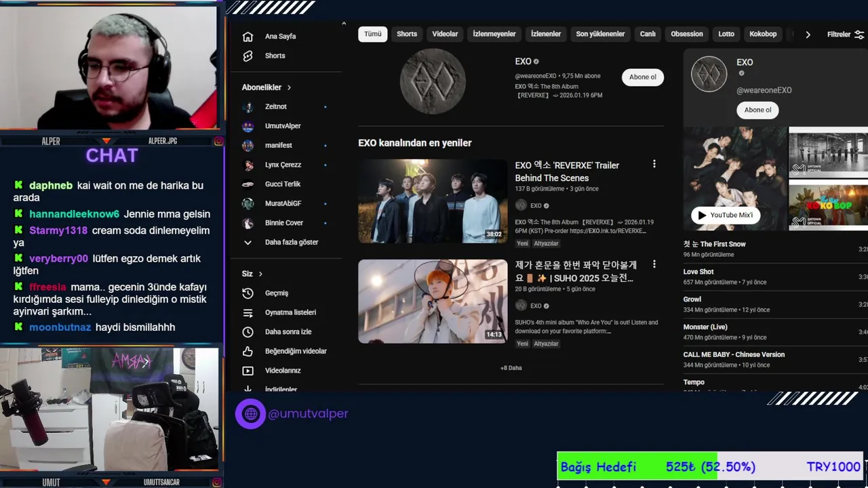The height and width of the screenshot is (488, 868).
Task: Open the Ana Sayfa home icon
Action: (x=248, y=37)
